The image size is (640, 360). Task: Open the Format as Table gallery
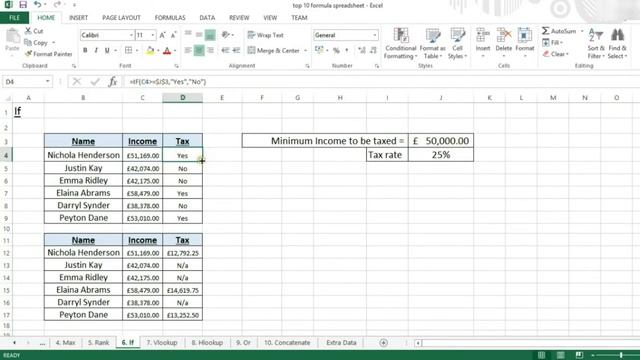[x=432, y=43]
